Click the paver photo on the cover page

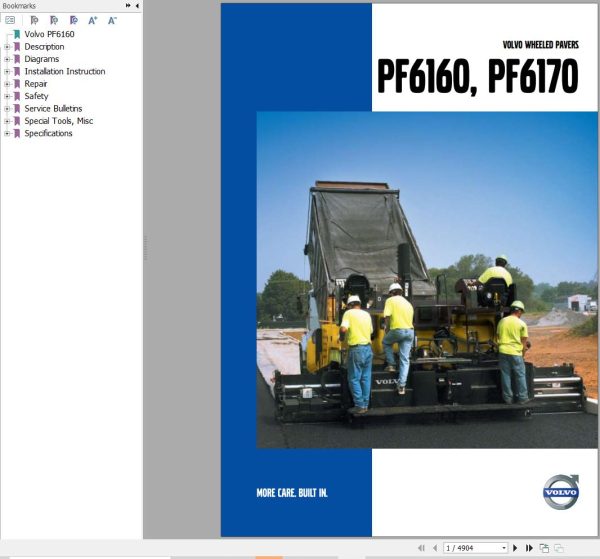click(427, 280)
